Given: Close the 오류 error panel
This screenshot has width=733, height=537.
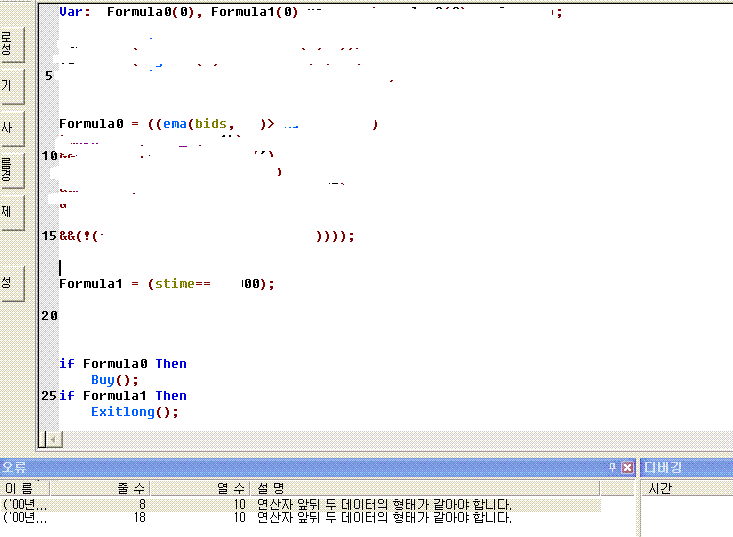Looking at the screenshot, I should (627, 467).
